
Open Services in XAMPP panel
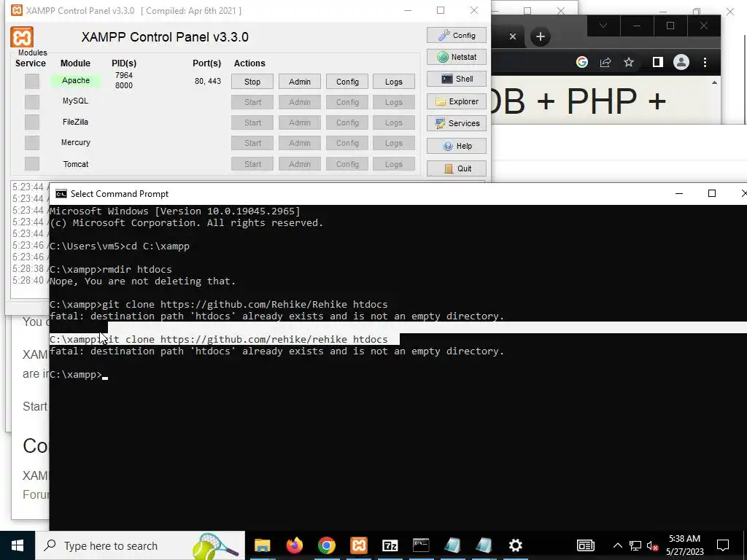pyautogui.click(x=457, y=123)
